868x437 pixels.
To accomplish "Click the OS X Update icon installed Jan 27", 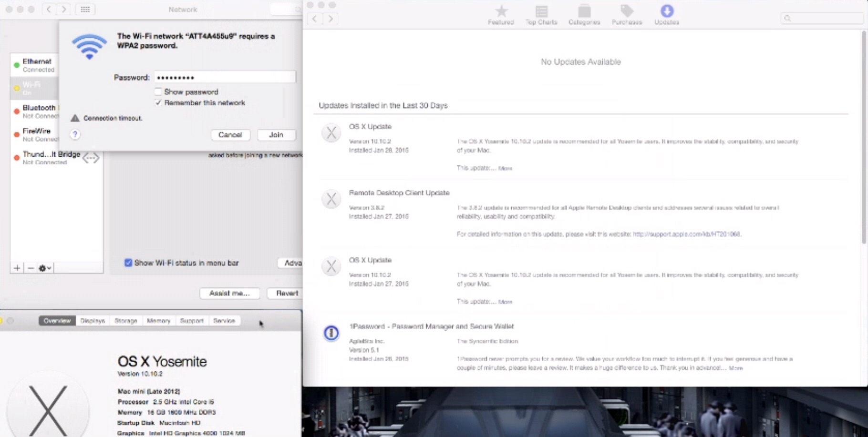I will (331, 266).
